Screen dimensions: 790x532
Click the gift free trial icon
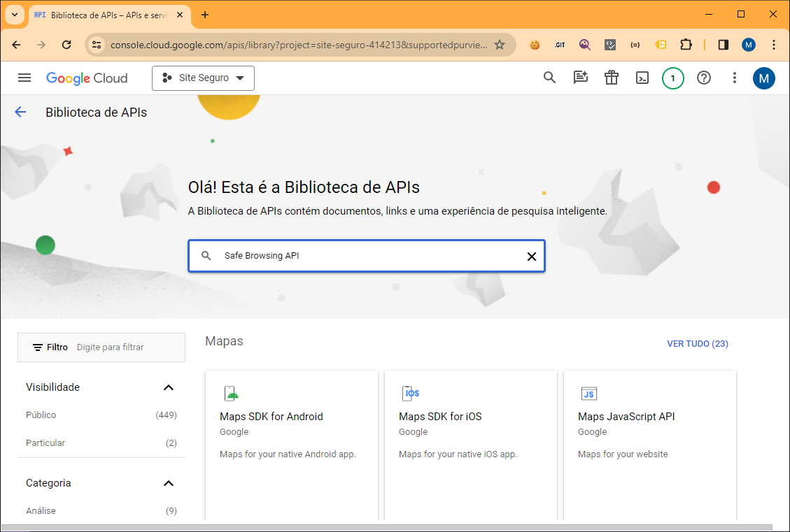[x=611, y=78]
